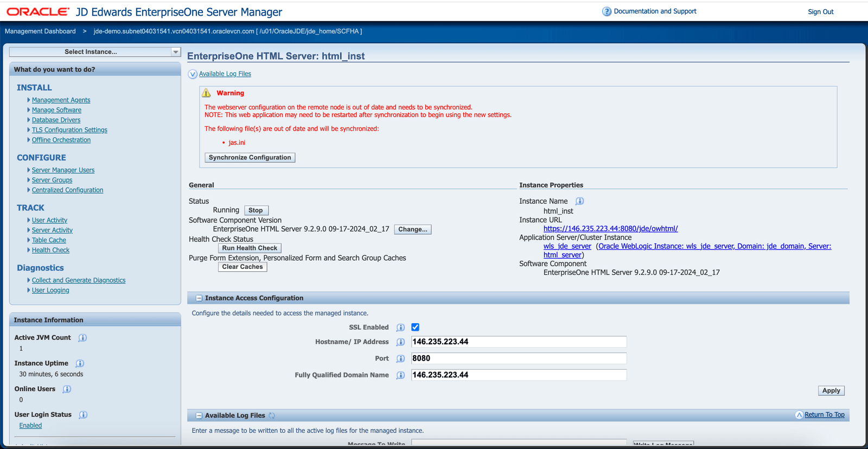The height and width of the screenshot is (449, 868).
Task: Click the Oracle logo
Action: point(38,11)
